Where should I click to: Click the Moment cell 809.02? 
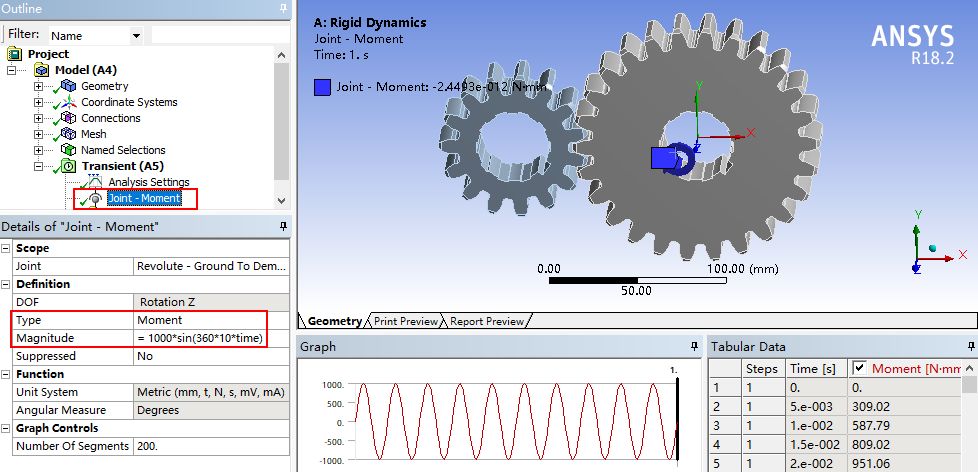pos(904,445)
